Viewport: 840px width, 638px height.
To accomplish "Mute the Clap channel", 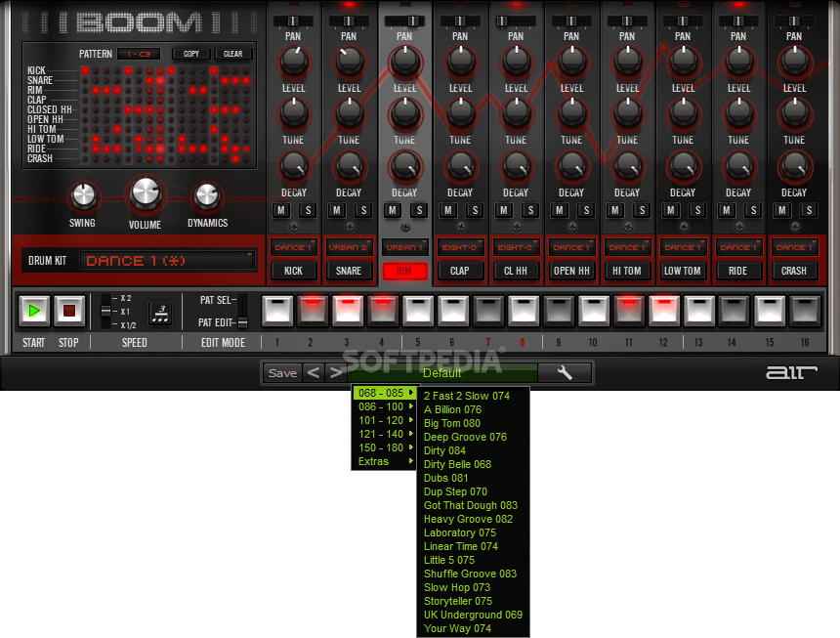I will [x=448, y=210].
